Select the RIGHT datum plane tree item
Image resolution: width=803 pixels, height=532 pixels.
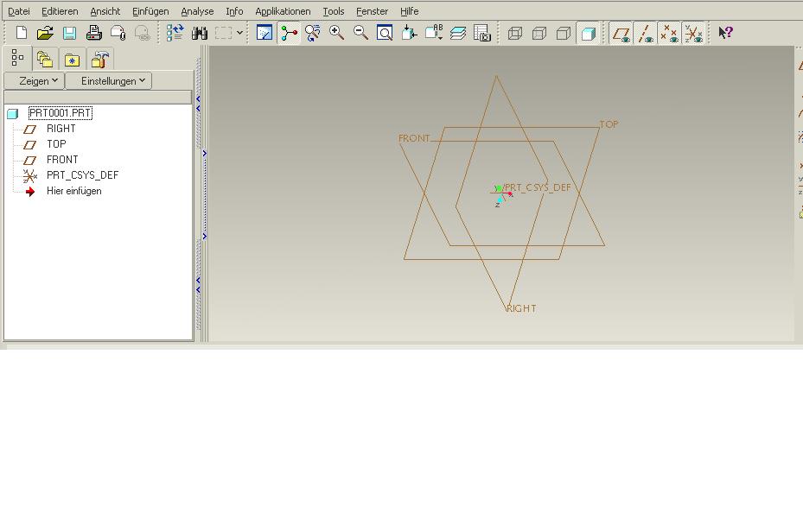click(61, 129)
